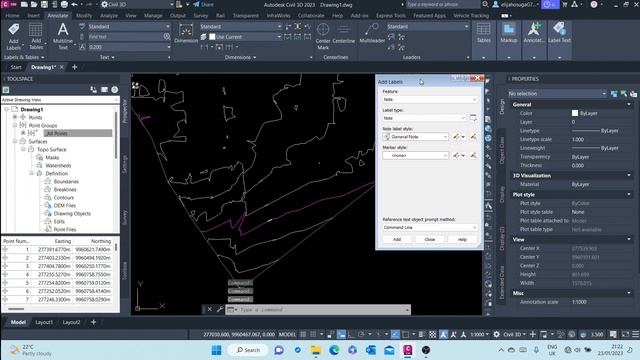
Task: Click Help button in Add Labels dialog
Action: [x=462, y=239]
